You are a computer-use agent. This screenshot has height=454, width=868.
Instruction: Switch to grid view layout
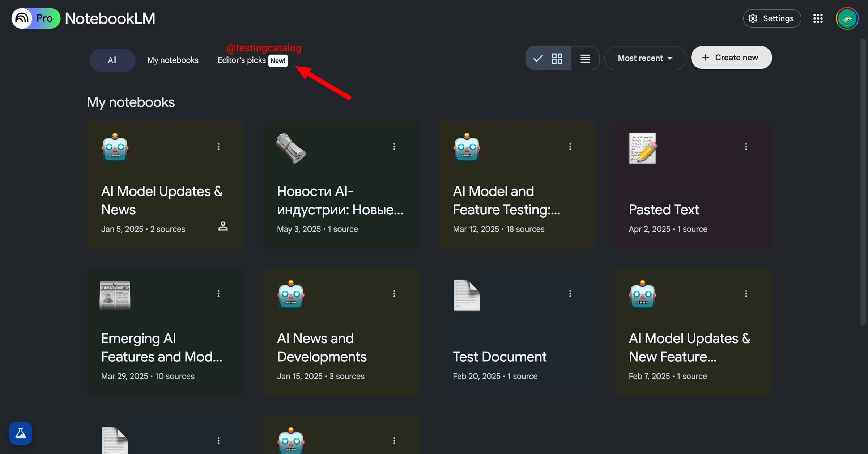[x=557, y=58]
